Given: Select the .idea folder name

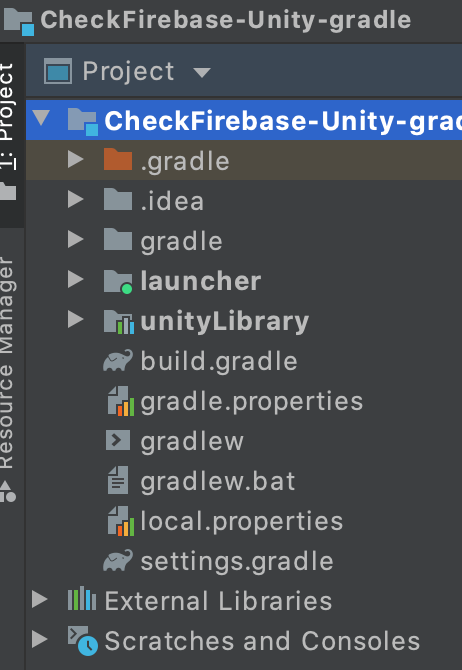Looking at the screenshot, I should click(x=172, y=201).
